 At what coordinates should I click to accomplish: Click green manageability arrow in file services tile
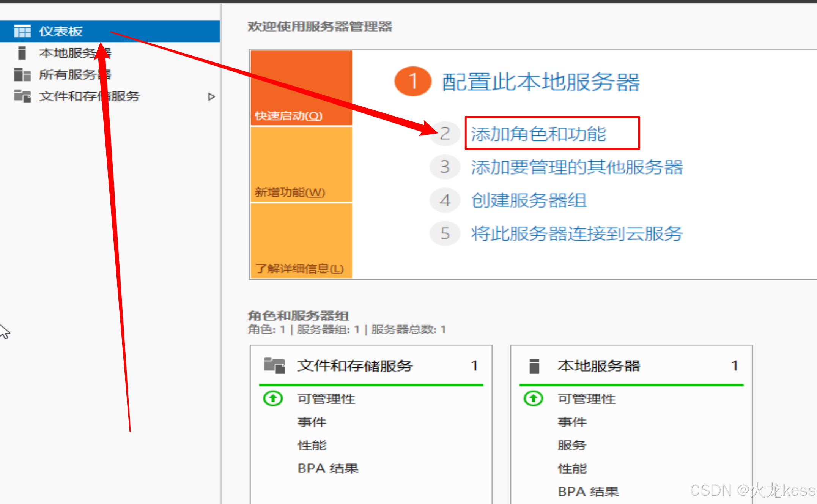tap(273, 398)
